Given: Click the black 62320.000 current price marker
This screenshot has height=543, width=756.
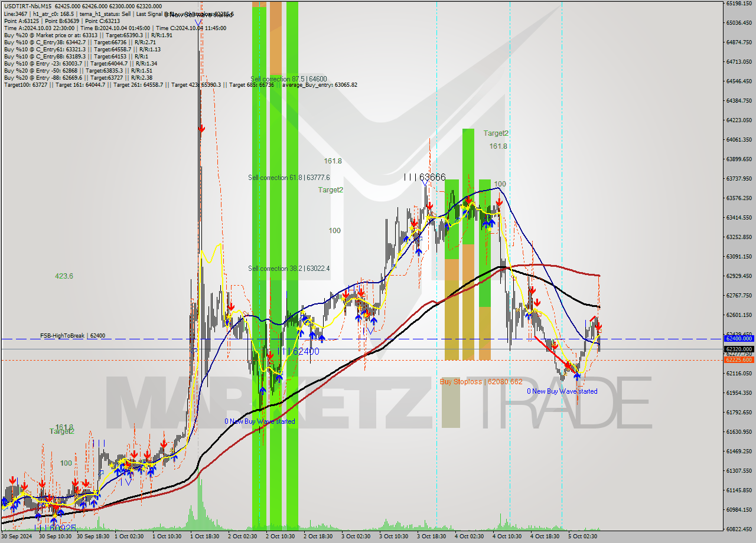Looking at the screenshot, I should pos(738,349).
